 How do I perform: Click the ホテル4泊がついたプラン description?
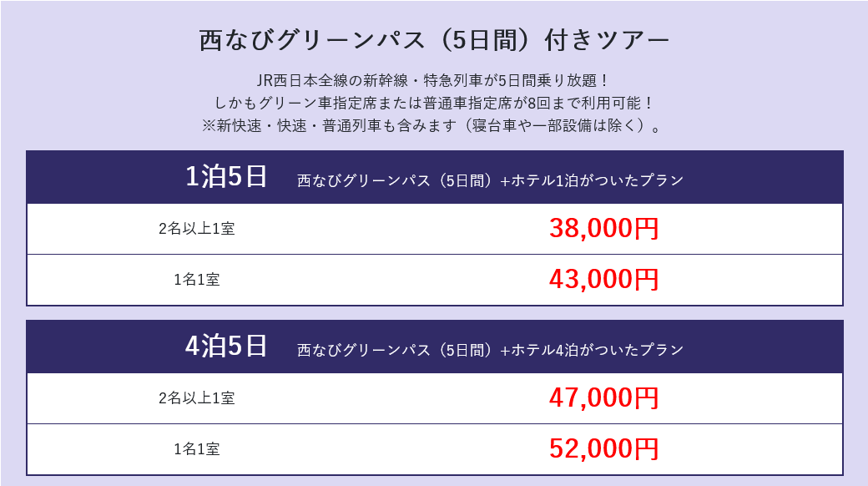tap(491, 350)
